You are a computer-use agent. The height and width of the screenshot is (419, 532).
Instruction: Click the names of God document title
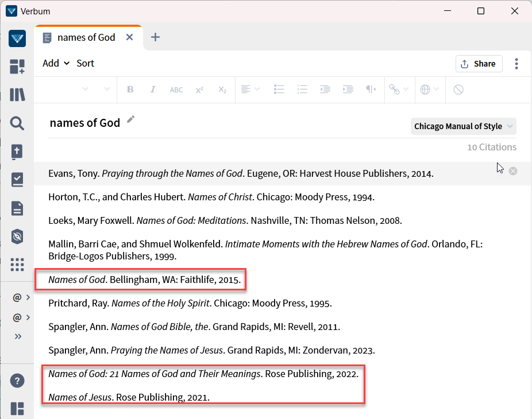point(85,123)
